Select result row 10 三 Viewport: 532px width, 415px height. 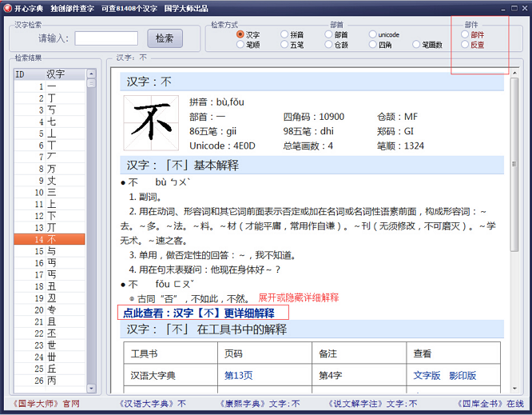click(50, 193)
